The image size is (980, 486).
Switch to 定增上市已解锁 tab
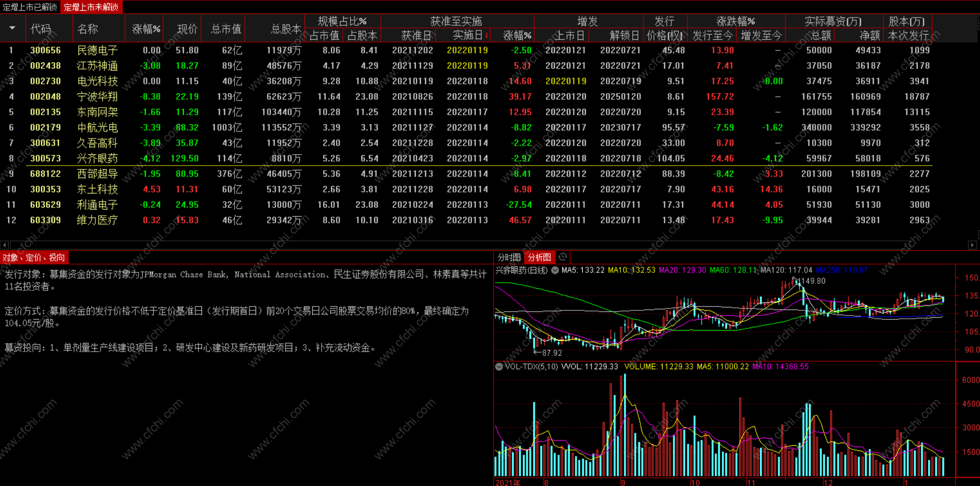tap(30, 7)
